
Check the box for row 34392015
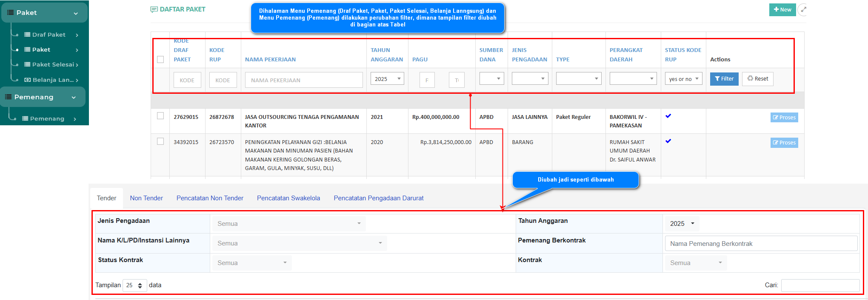pos(160,141)
